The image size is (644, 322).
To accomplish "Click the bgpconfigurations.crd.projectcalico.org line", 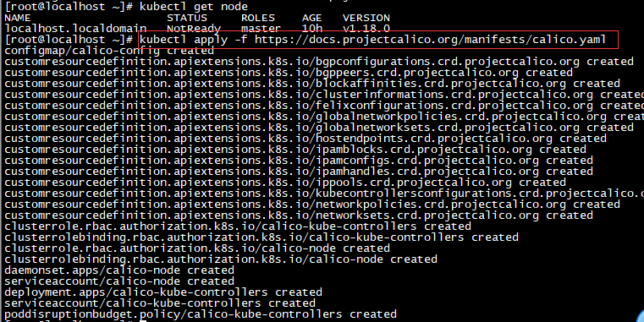I will tap(319, 62).
